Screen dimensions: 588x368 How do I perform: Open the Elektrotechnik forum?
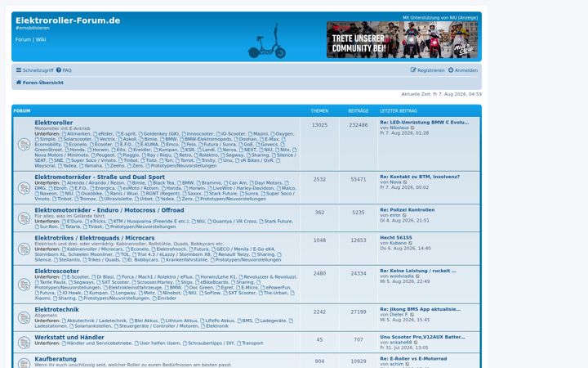click(x=56, y=310)
